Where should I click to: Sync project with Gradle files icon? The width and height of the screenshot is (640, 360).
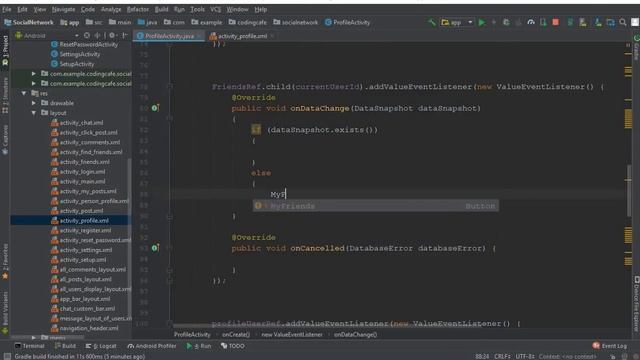[x=570, y=22]
